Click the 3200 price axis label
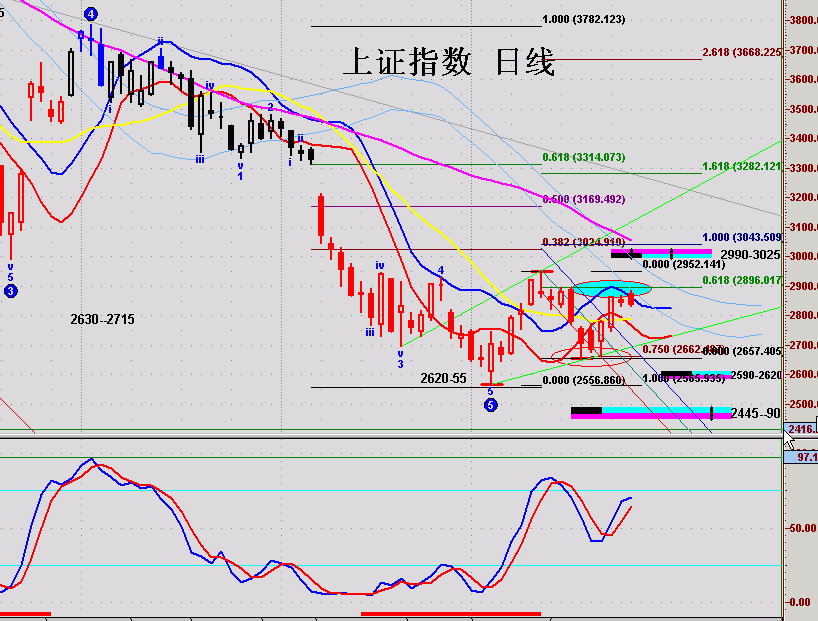Screen dimensions: 818x621 (802, 197)
